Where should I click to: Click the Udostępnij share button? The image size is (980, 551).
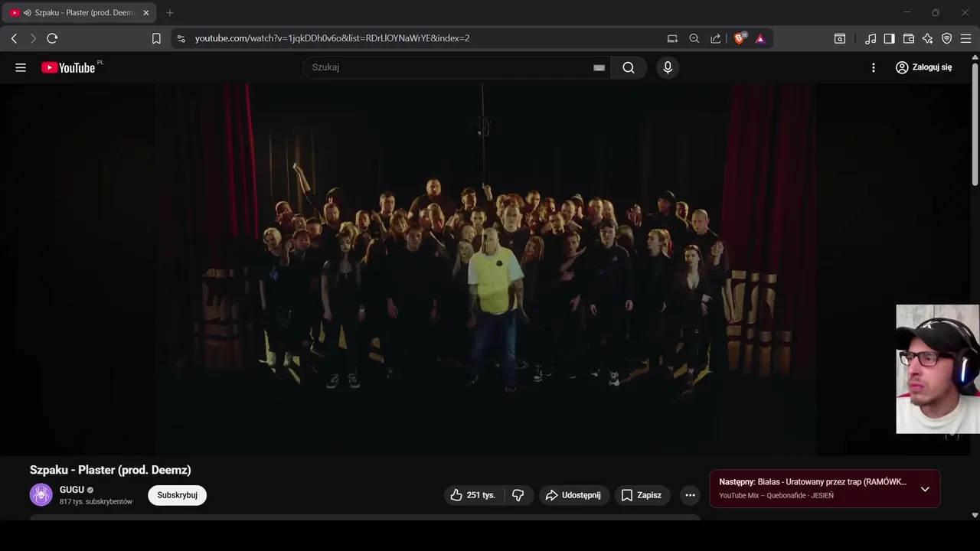pos(574,495)
